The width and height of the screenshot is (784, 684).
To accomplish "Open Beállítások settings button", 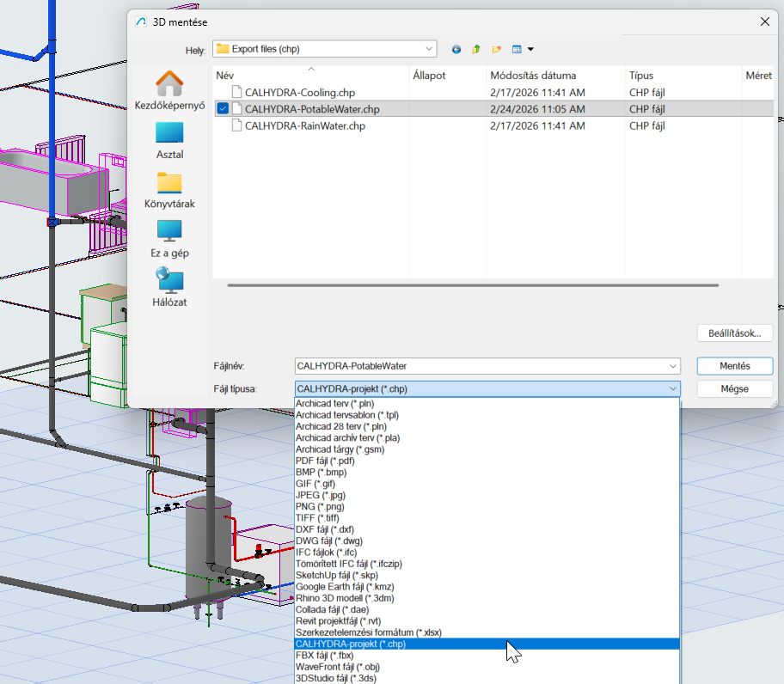I will point(734,333).
